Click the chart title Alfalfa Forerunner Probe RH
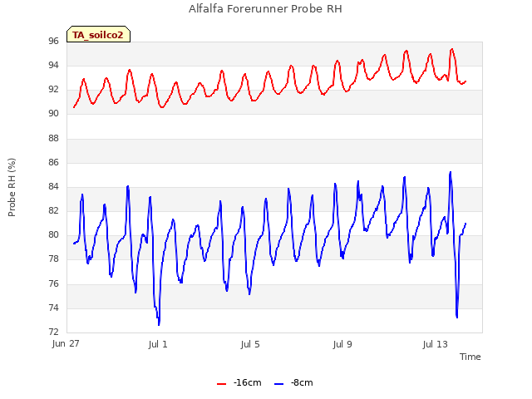 (265, 9)
